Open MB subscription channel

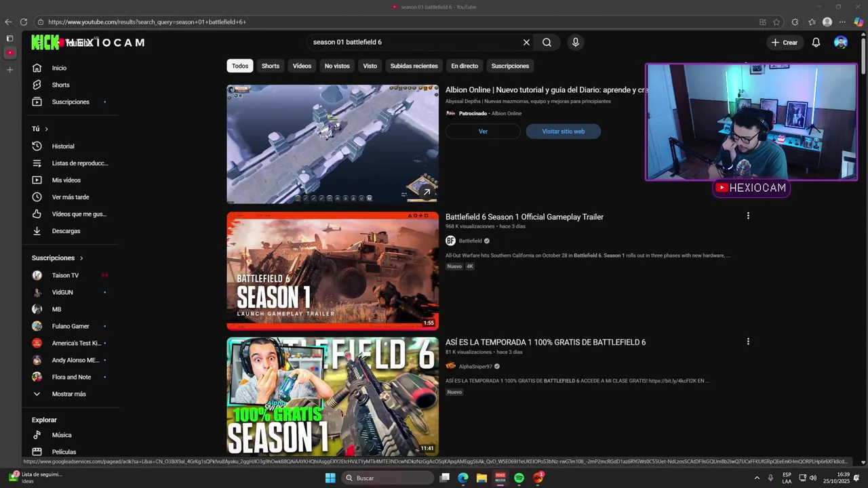(x=56, y=309)
